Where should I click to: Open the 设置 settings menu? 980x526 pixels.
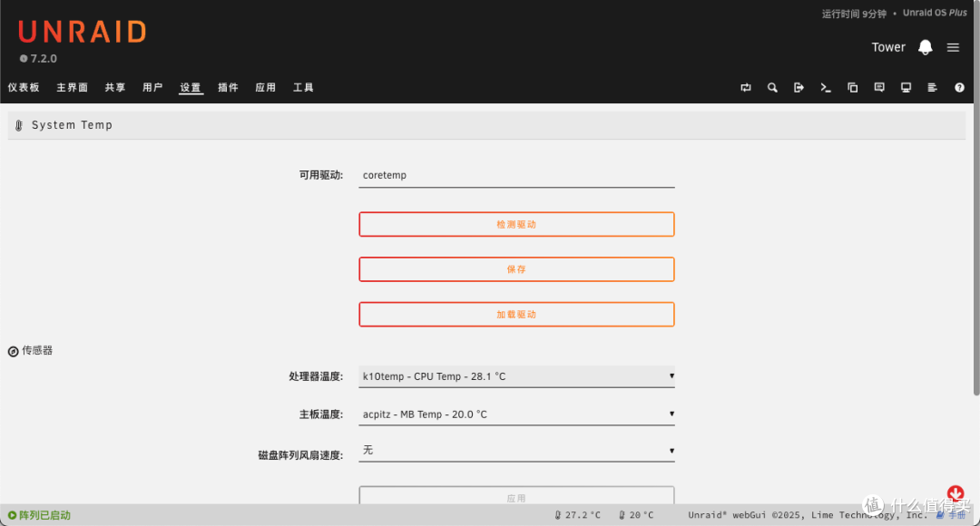[191, 87]
